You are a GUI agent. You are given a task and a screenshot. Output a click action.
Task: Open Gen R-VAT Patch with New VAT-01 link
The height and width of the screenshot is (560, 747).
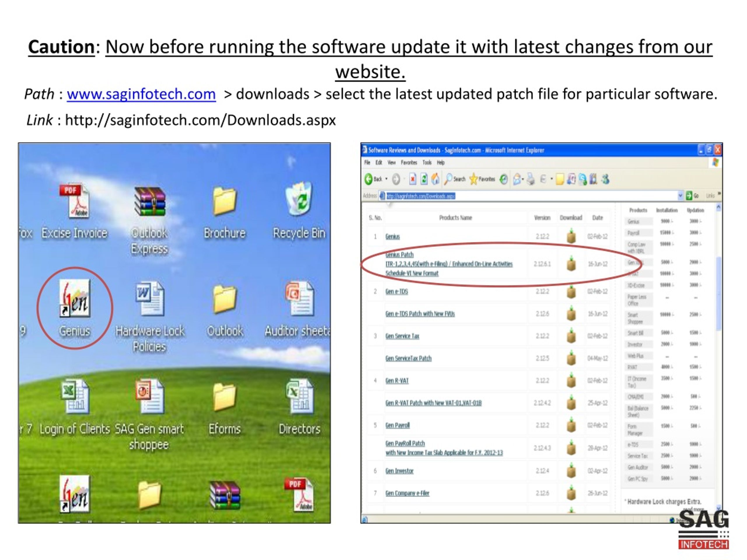click(434, 403)
